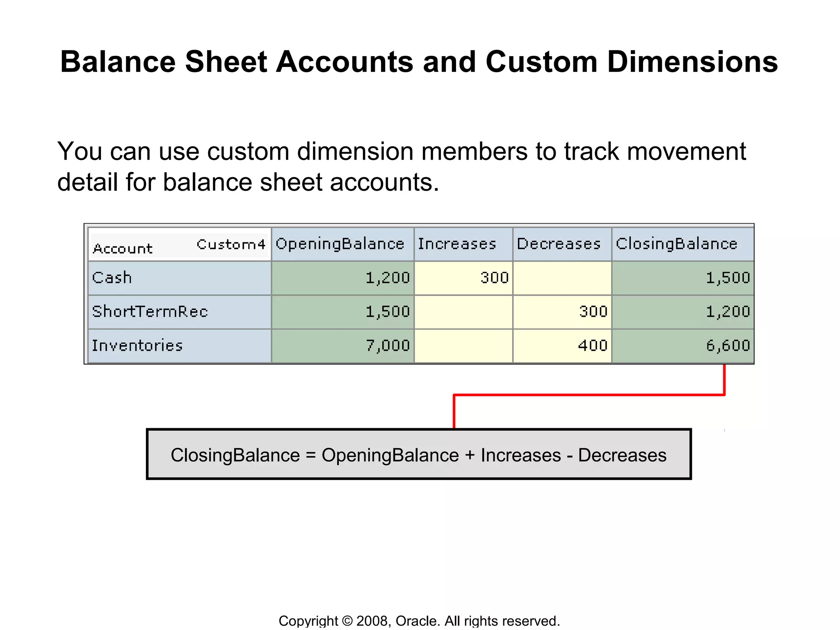
Task: Click the Oracle copyright notice
Action: coord(419,621)
